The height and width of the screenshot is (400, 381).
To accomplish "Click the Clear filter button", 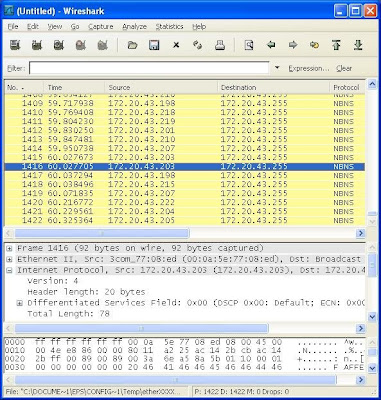I will (344, 68).
